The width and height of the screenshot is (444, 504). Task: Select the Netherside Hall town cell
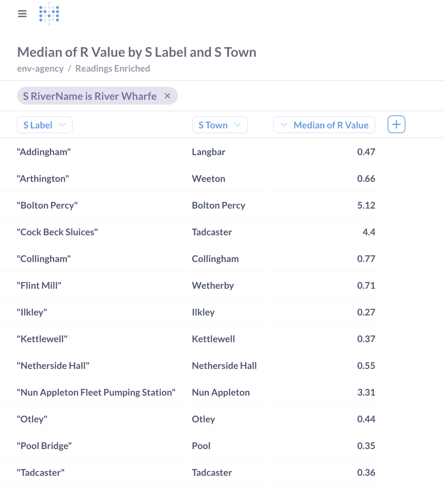pyautogui.click(x=224, y=365)
